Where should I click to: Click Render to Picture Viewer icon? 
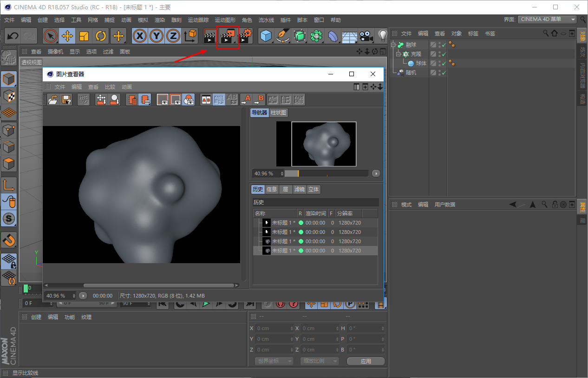tap(228, 36)
